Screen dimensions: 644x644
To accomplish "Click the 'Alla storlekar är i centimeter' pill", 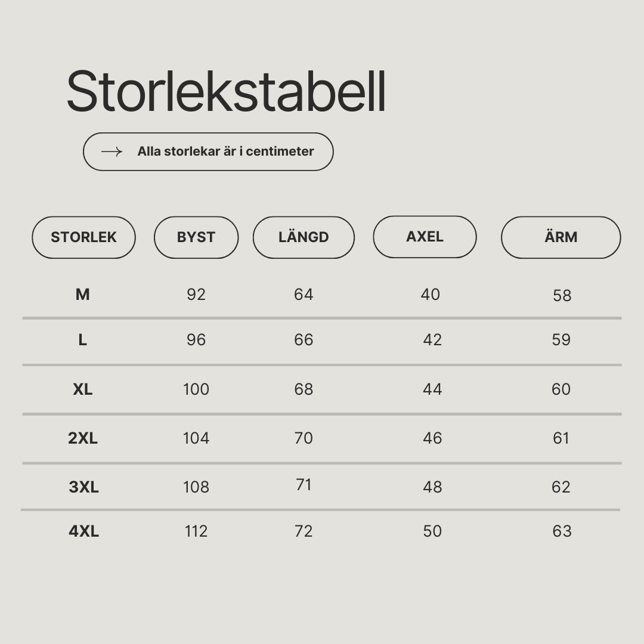I will pos(208,151).
